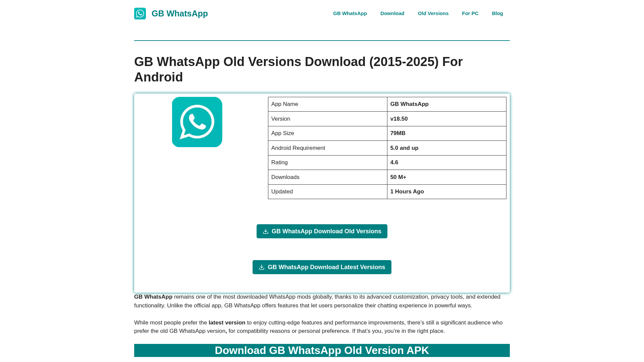Screen dimensions: 644x362
Task: Open the GB WhatsApp site title link
Action: point(179,13)
